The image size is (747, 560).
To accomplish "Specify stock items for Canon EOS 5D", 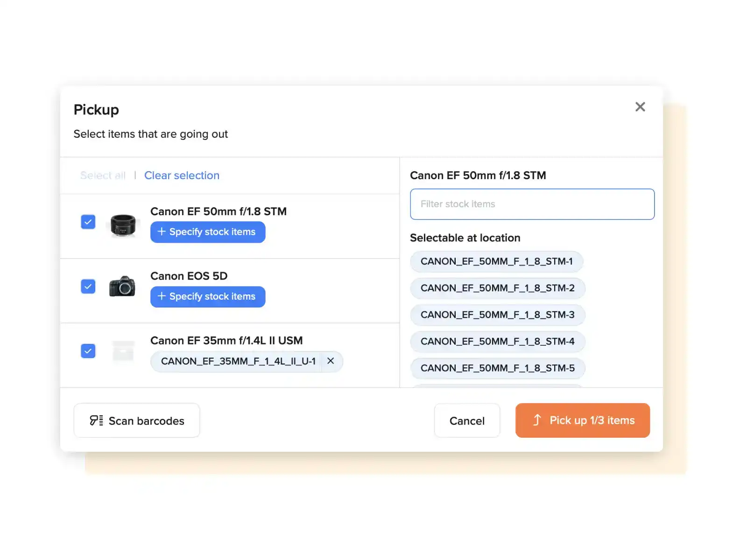I will pyautogui.click(x=208, y=297).
